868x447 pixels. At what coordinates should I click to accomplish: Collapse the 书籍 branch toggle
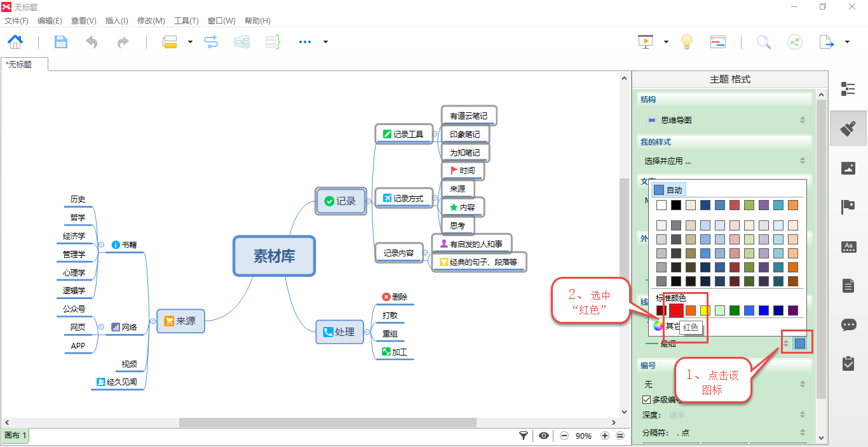(101, 244)
